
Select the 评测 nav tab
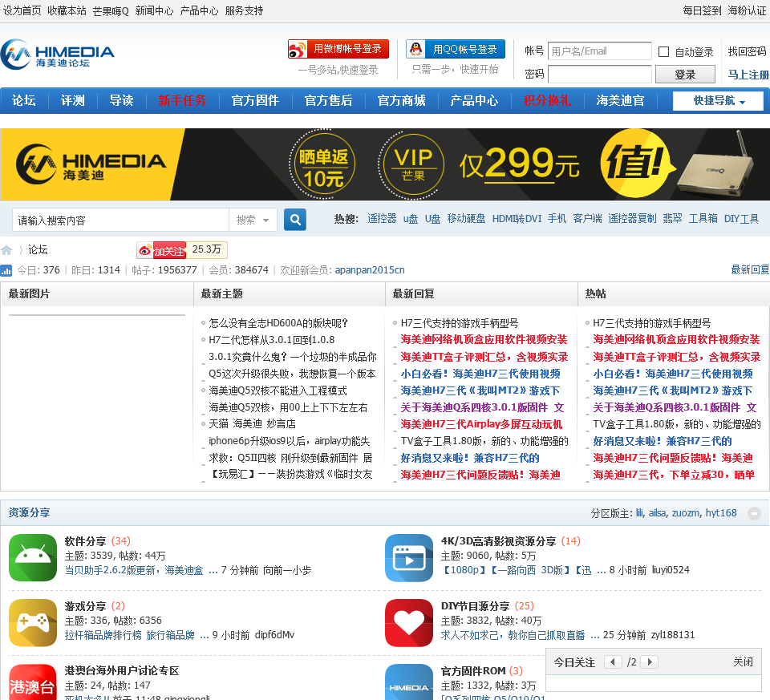coord(73,101)
